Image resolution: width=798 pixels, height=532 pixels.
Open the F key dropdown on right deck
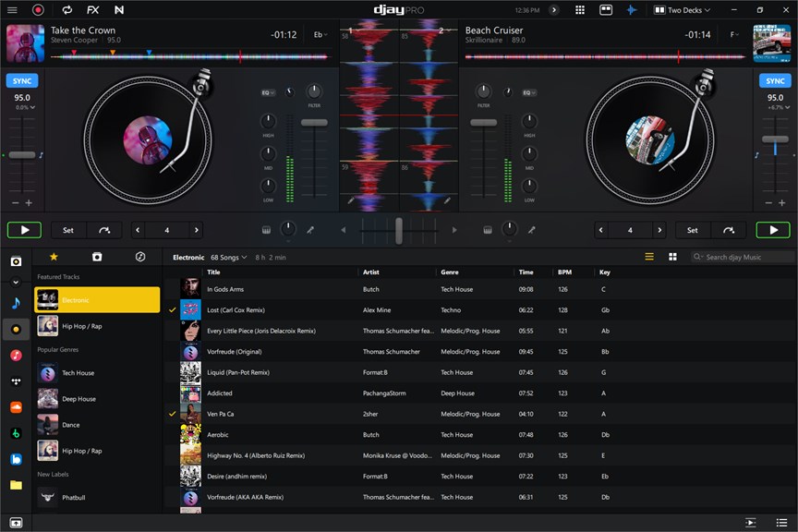tap(734, 34)
